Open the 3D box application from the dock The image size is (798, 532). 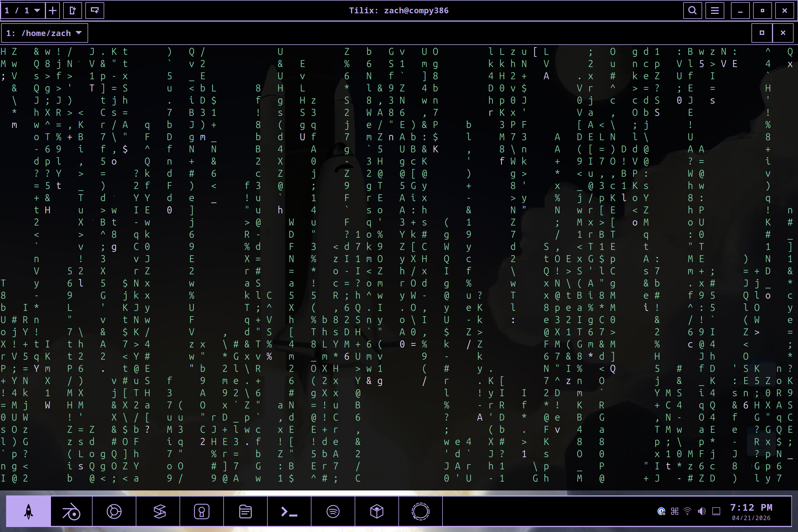pyautogui.click(x=377, y=511)
